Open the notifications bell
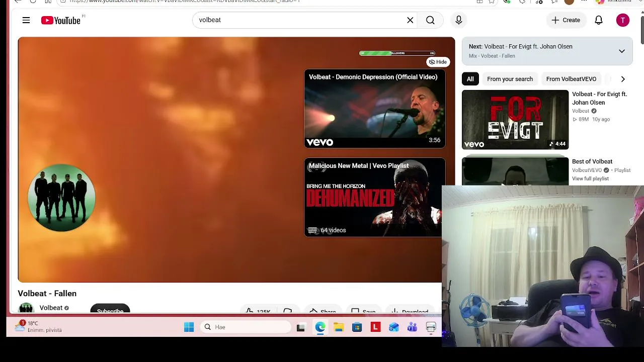Viewport: 644px width, 362px height. pos(599,20)
